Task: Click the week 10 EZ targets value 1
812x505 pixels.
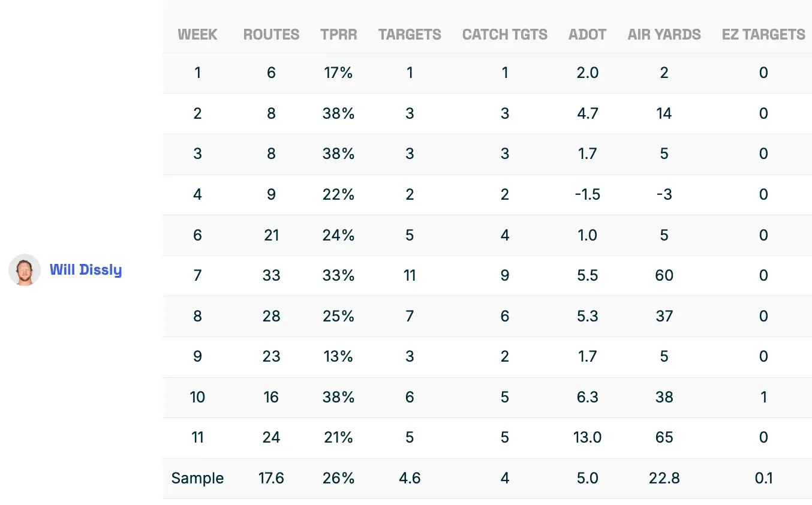Action: tap(763, 397)
